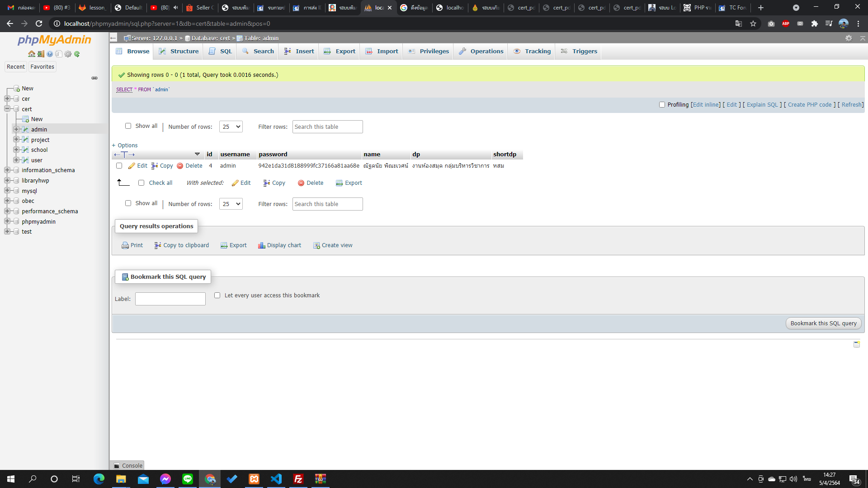Click the red Delete icon for admin row
This screenshot has height=488, width=868.
(x=180, y=166)
